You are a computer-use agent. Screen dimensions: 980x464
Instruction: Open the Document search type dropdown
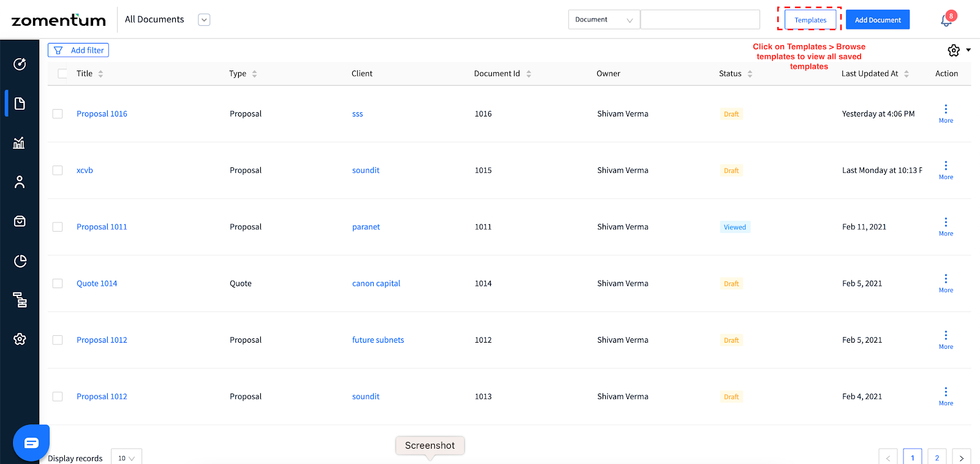coord(604,20)
